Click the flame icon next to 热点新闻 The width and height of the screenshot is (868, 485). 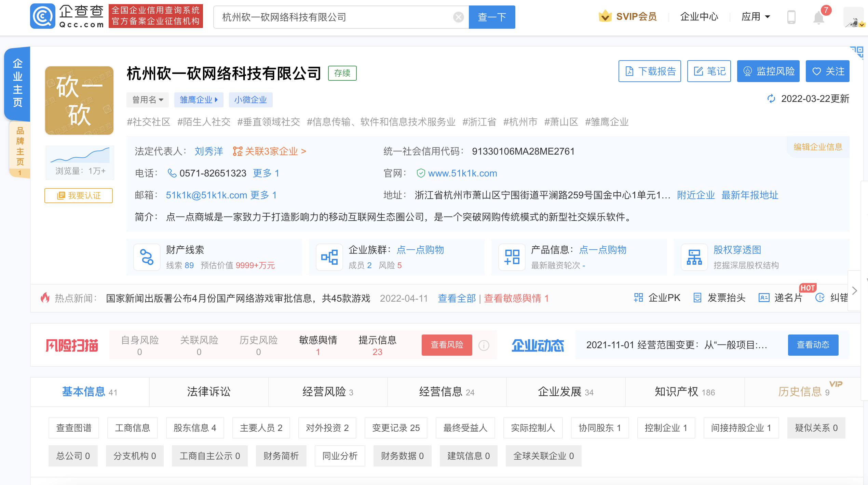(x=45, y=298)
